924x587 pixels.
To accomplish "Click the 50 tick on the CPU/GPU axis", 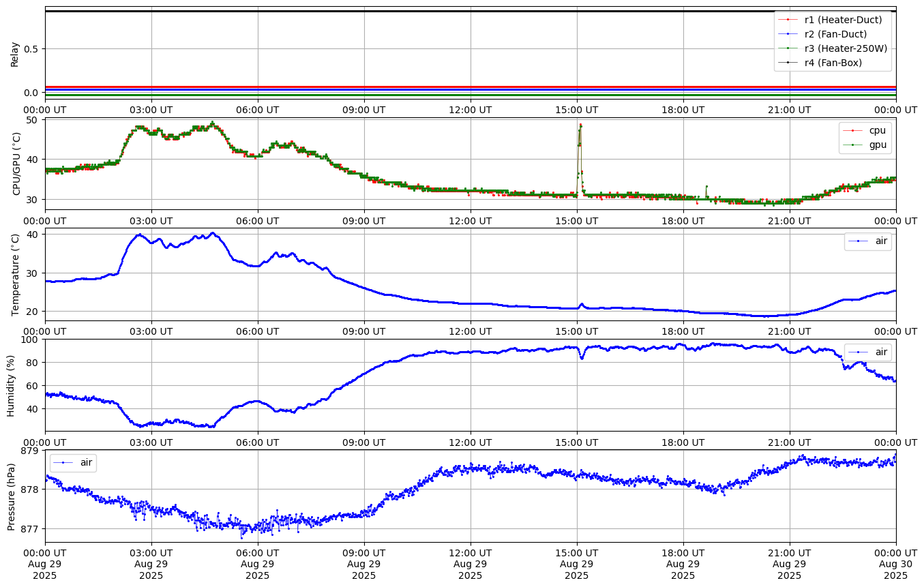I will tap(33, 121).
